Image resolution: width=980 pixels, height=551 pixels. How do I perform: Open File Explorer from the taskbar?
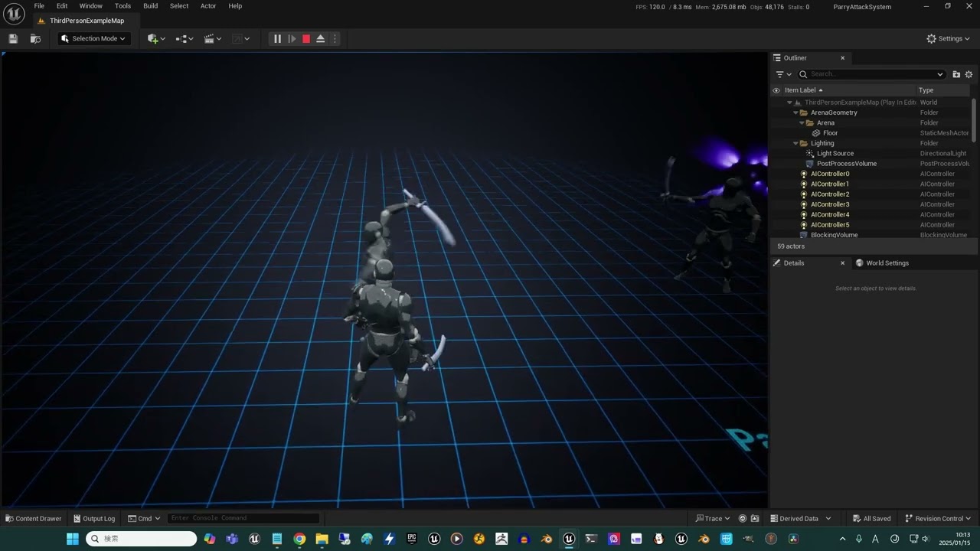coord(322,539)
